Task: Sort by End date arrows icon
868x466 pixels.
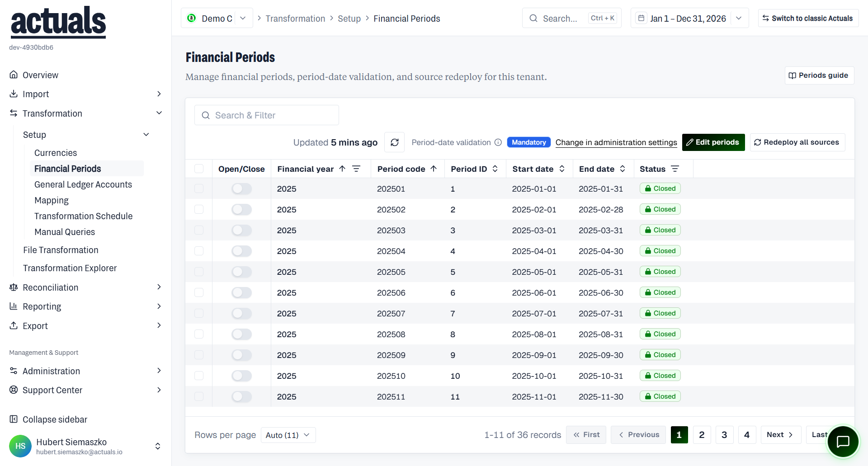Action: 623,169
